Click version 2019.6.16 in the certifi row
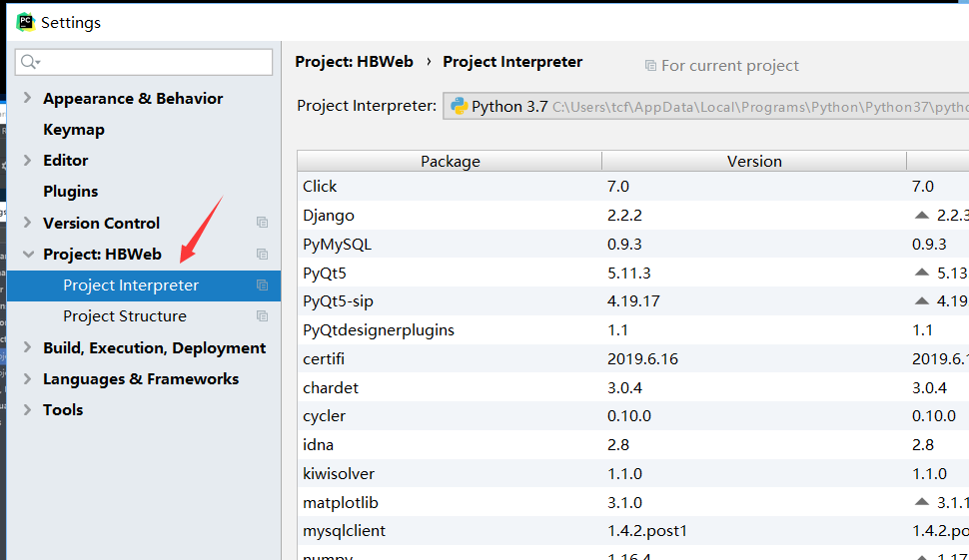This screenshot has width=969, height=560. coord(642,358)
